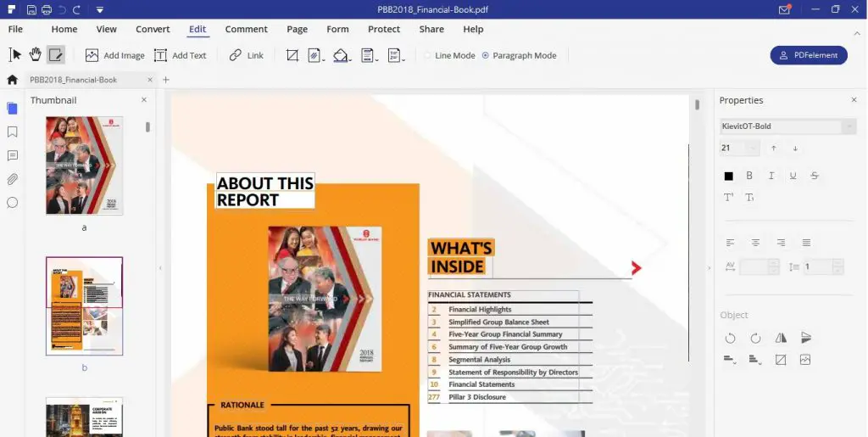The height and width of the screenshot is (437, 868).
Task: Click the PDFelement account button
Action: (809, 55)
